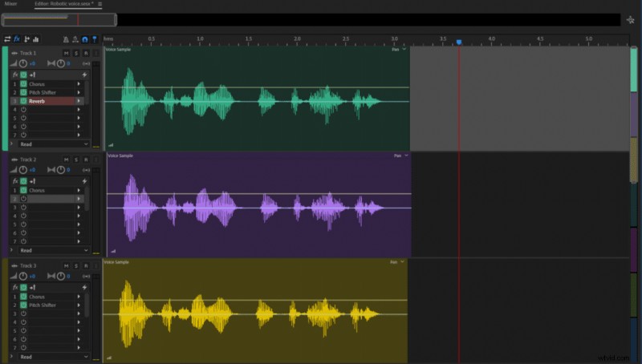
Task: Open the Track 1 Chorus slot arrow menu
Action: pyautogui.click(x=79, y=84)
